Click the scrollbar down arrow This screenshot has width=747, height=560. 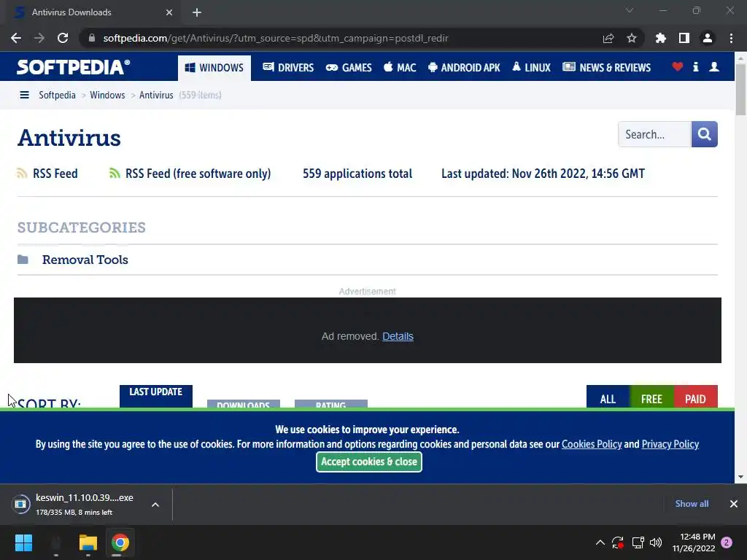(740, 477)
